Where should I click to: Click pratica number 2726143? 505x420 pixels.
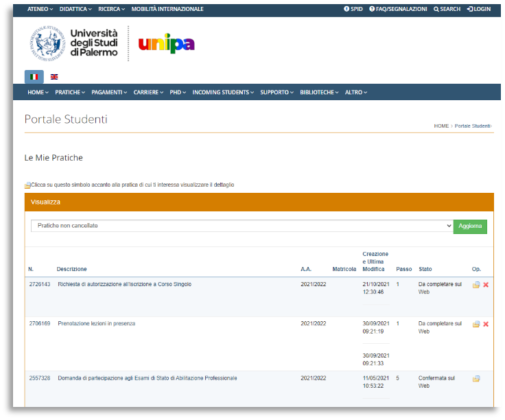(40, 284)
